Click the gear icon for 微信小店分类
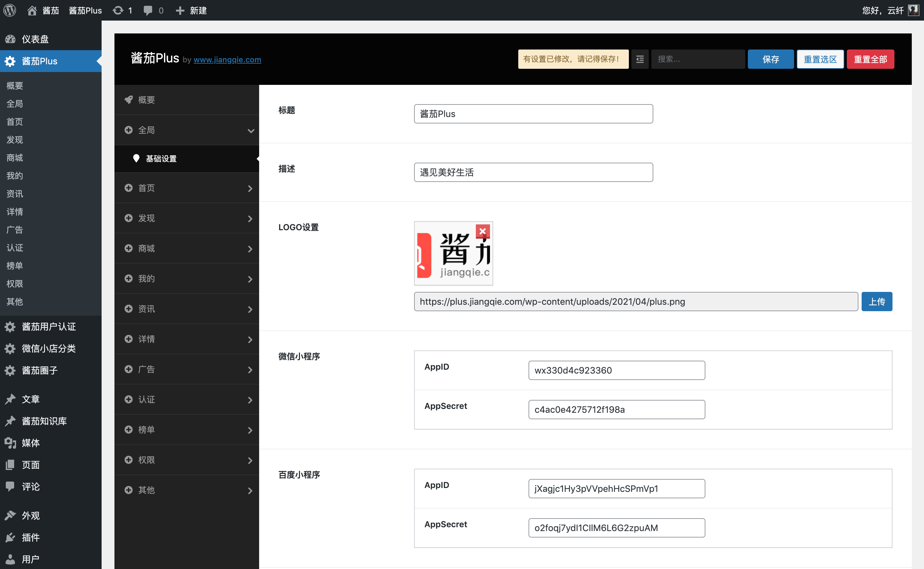924x569 pixels. 10,348
